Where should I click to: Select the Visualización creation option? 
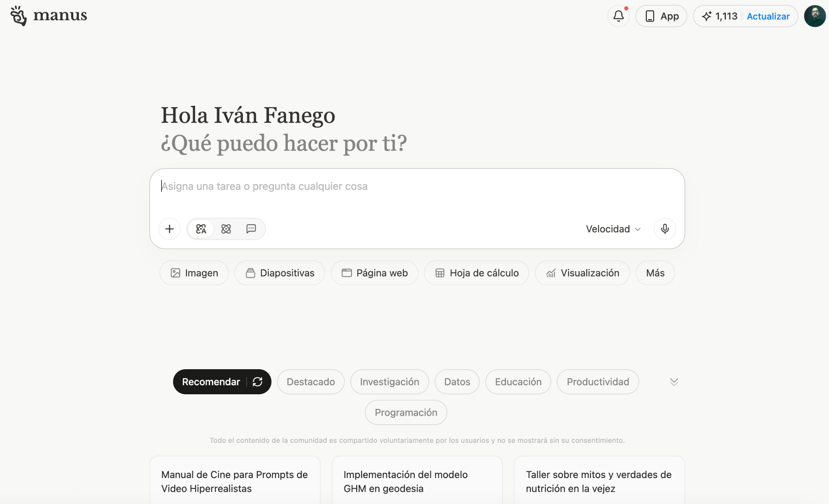(582, 272)
